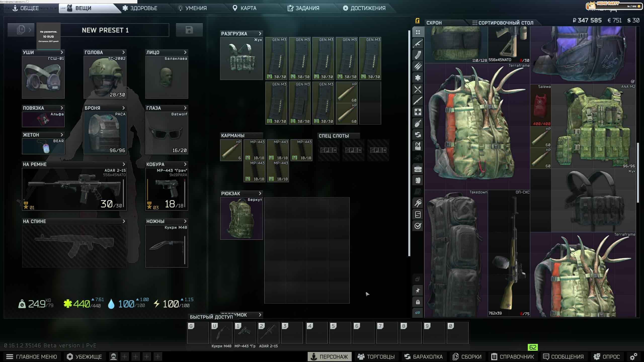The height and width of the screenshot is (362, 644).
Task: Filter stash by food and drink icon
Action: 418,89
